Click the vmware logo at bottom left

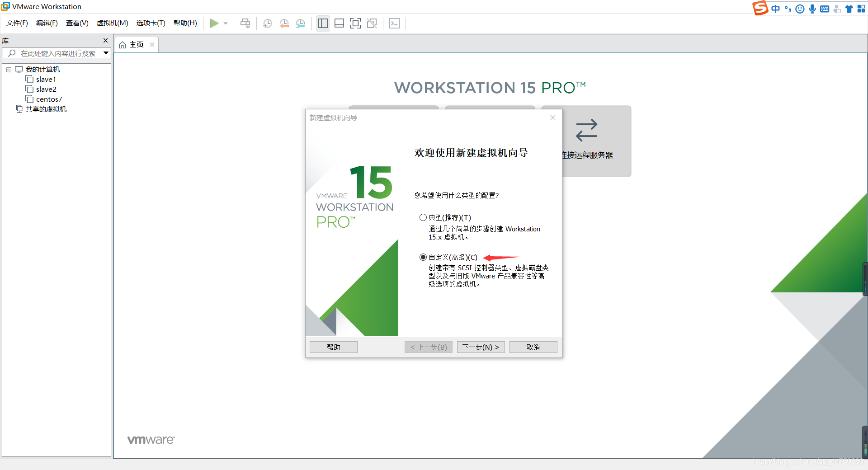click(151, 440)
